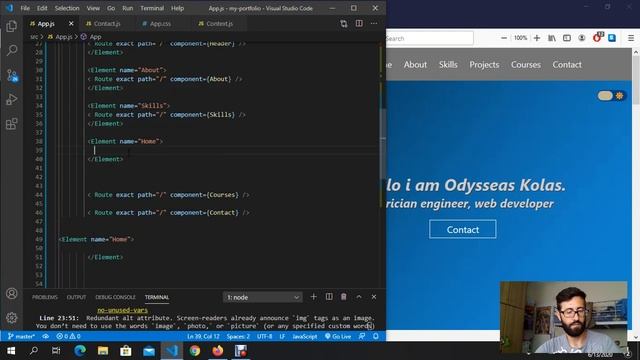640x360 pixels.
Task: Click feedback icon in status bar
Action: tap(362, 336)
